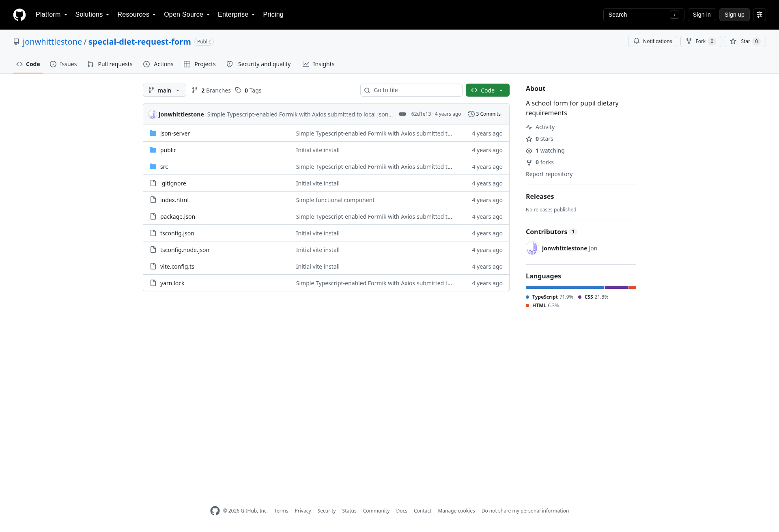Switch to the Code tab
Viewport: 779px width, 532px height.
[28, 64]
